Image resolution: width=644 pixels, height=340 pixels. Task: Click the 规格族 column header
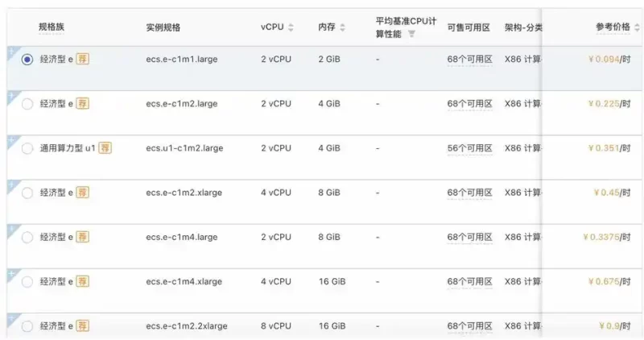[52, 27]
